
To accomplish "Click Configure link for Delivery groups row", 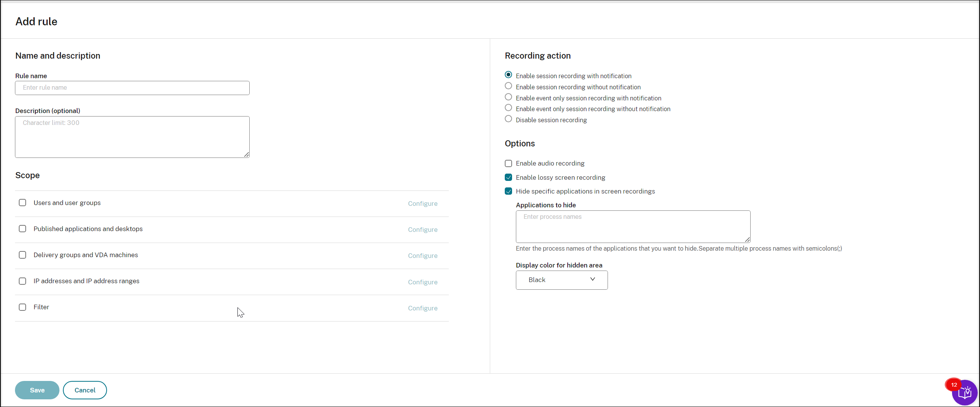I will pyautogui.click(x=422, y=256).
